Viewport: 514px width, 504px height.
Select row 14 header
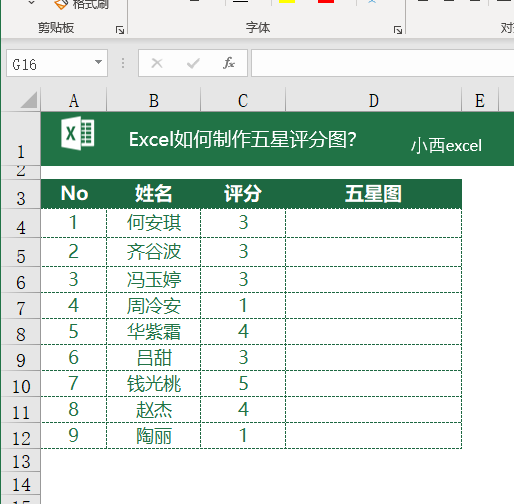click(21, 484)
